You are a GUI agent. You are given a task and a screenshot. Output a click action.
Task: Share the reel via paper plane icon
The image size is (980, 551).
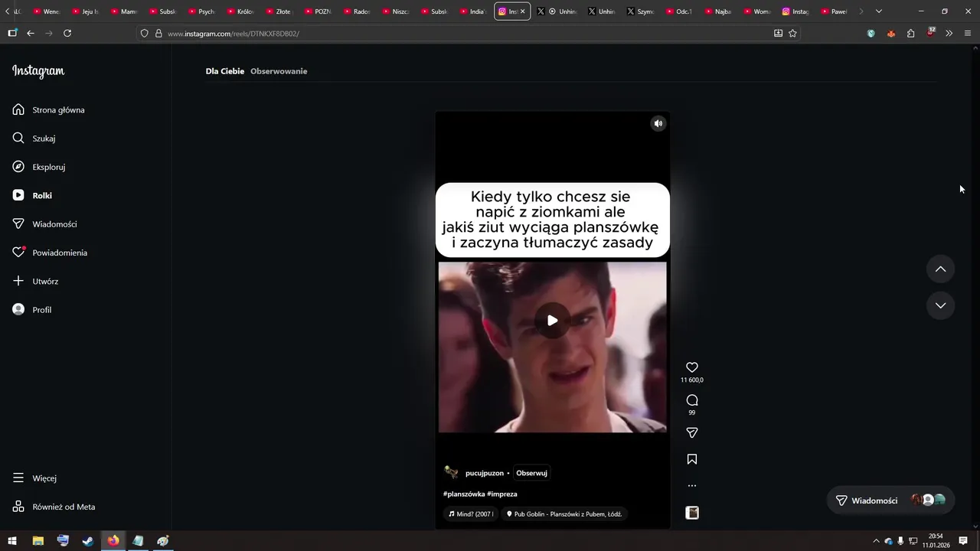pos(692,433)
